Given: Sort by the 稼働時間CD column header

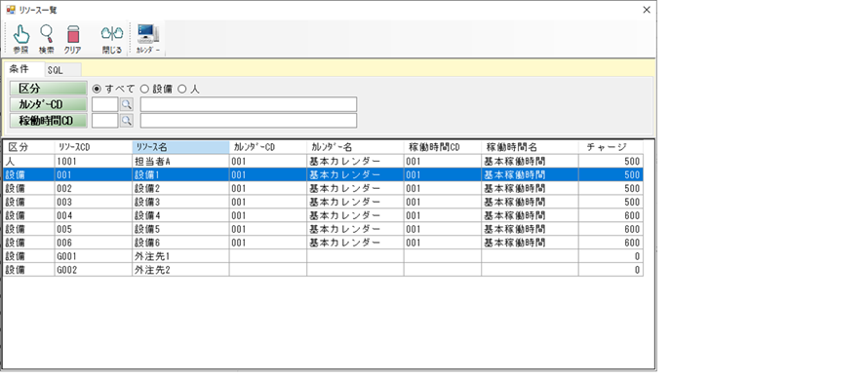Looking at the screenshot, I should 443,147.
